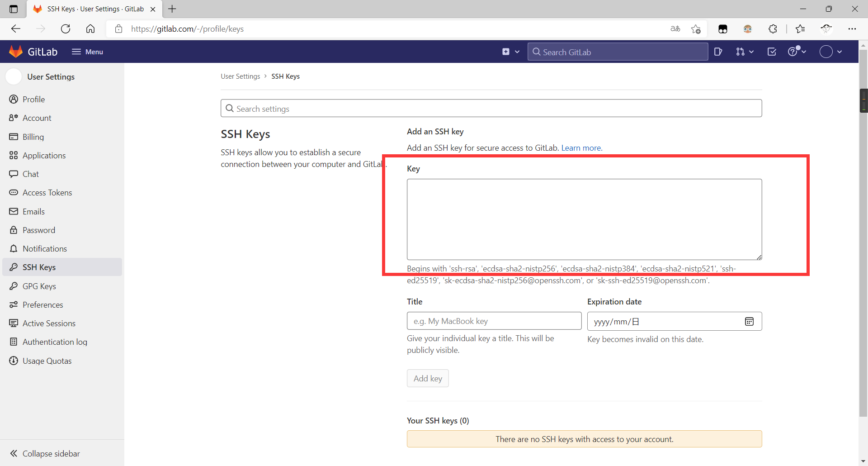Viewport: 868px width, 466px height.
Task: Click the Add key button
Action: (428, 378)
